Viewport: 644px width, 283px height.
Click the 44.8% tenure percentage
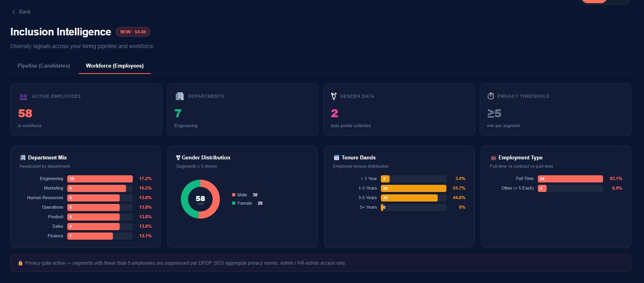(x=459, y=198)
